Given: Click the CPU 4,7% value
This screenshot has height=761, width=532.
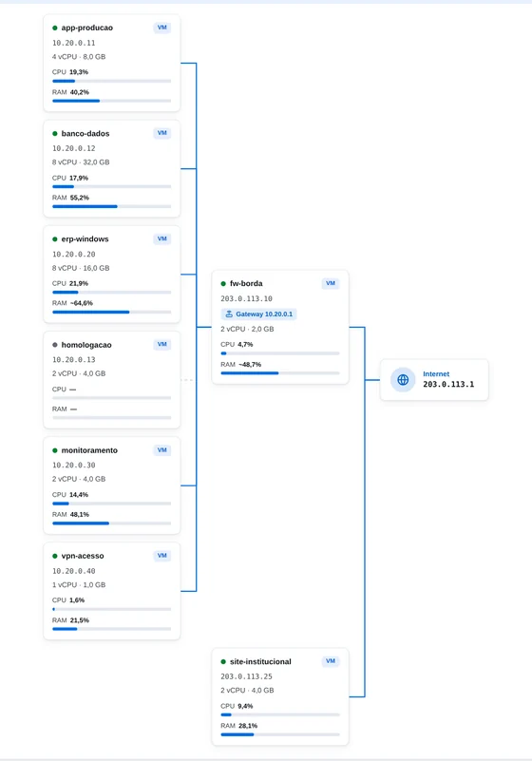Looking at the screenshot, I should pyautogui.click(x=245, y=344).
